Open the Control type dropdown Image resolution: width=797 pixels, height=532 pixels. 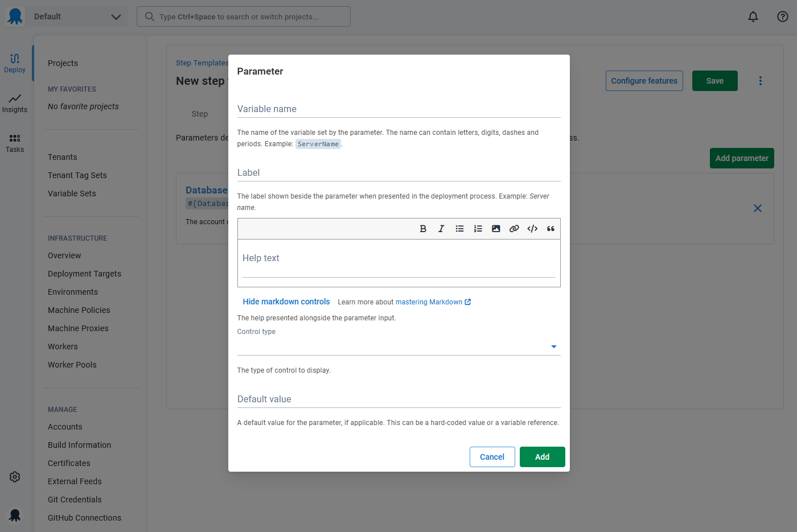553,346
